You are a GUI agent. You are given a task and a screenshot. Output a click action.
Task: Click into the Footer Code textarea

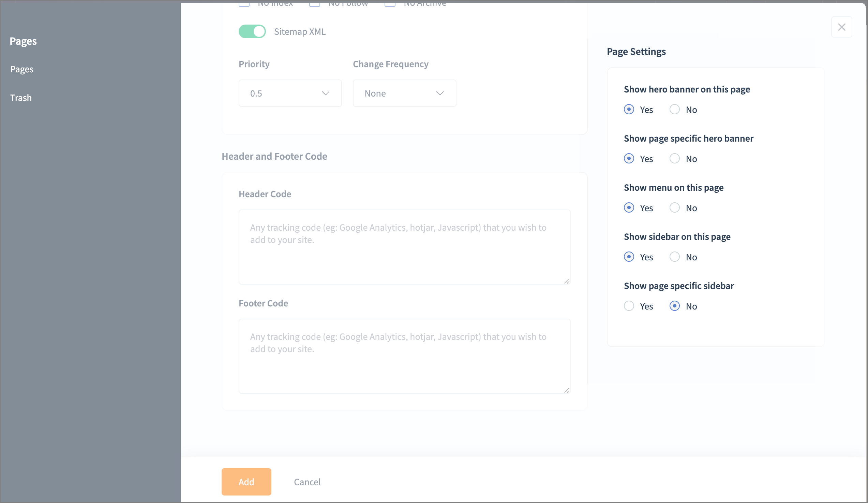pyautogui.click(x=404, y=356)
